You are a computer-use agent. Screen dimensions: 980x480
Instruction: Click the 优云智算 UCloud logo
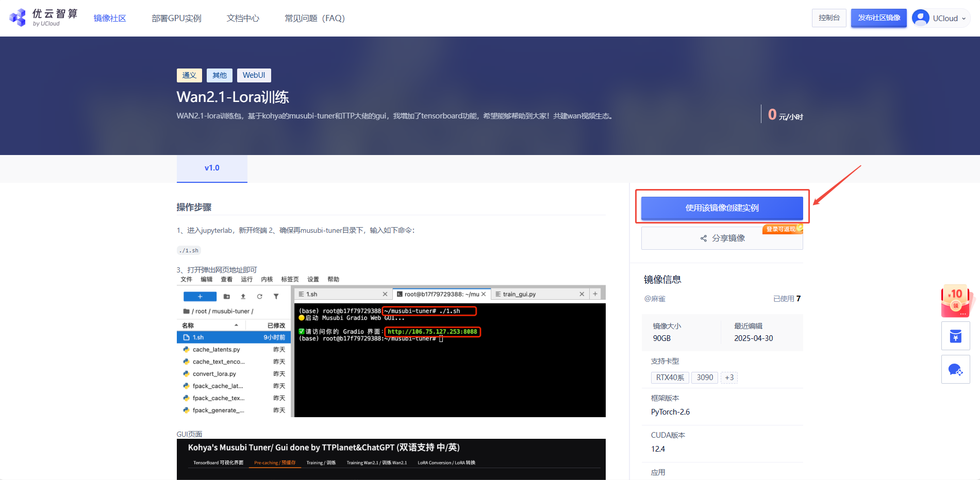coord(44,18)
